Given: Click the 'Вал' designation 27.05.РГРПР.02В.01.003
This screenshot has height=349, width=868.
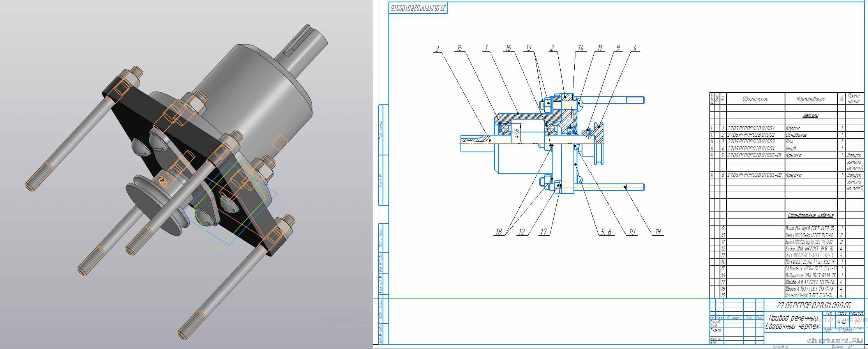Looking at the screenshot, I should (751, 142).
